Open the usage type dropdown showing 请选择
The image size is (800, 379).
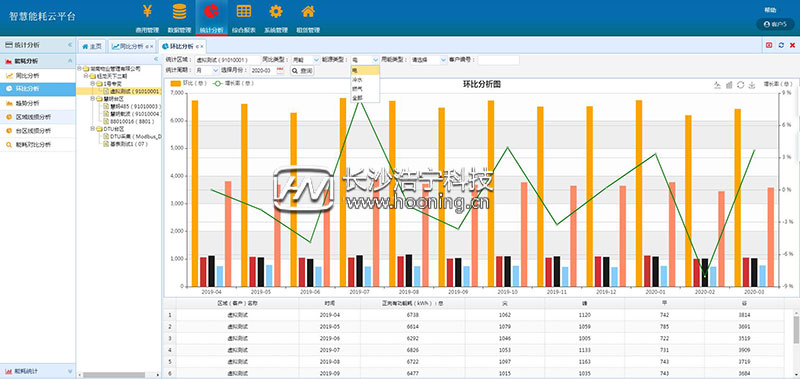(x=429, y=60)
